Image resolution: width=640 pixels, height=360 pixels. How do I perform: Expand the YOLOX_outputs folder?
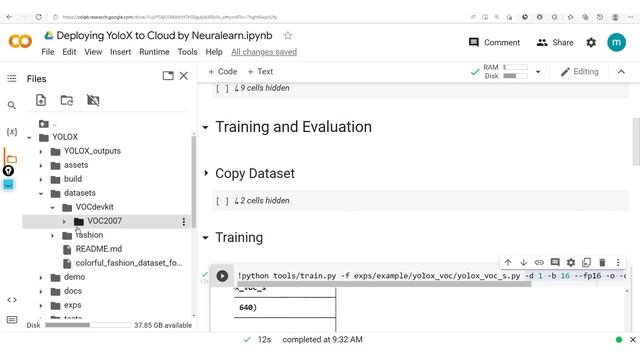pos(40,151)
